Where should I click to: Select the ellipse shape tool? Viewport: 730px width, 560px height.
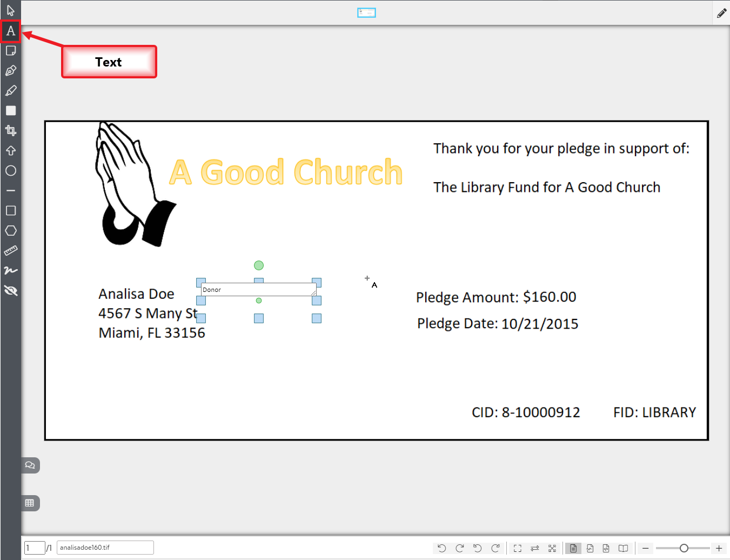[11, 171]
